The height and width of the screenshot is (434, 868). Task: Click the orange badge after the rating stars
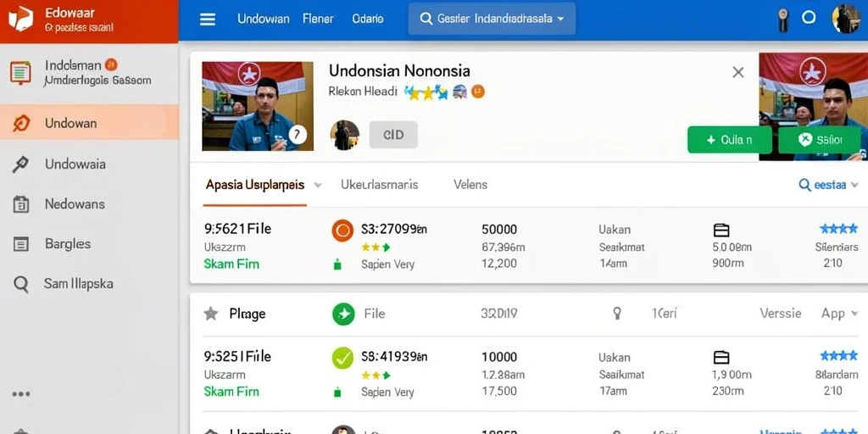pyautogui.click(x=478, y=92)
